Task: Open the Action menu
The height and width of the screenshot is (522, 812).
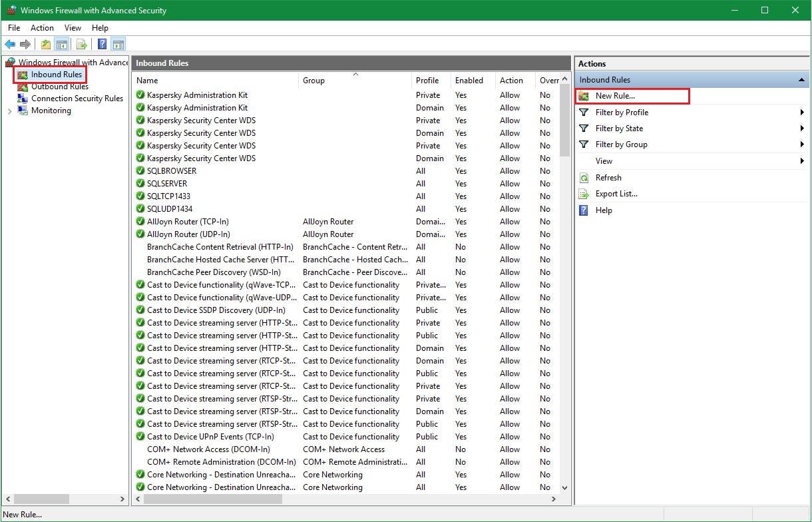Action: (x=42, y=28)
